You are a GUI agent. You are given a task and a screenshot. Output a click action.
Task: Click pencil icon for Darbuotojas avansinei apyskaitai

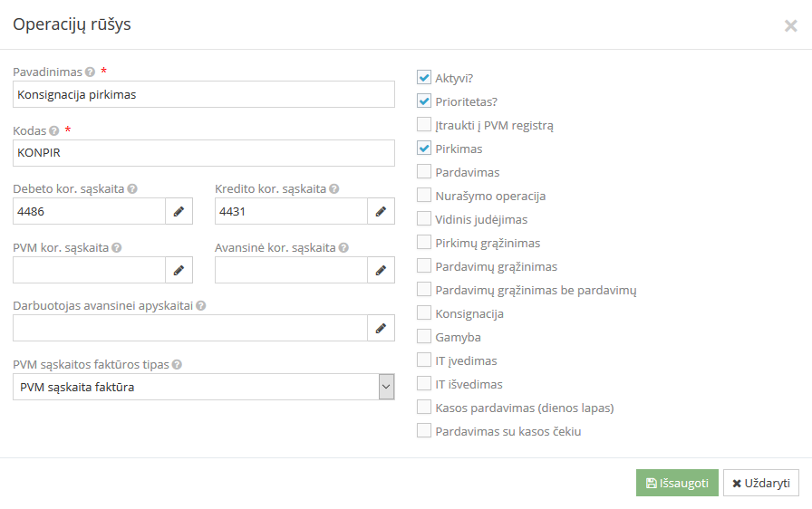pyautogui.click(x=381, y=328)
